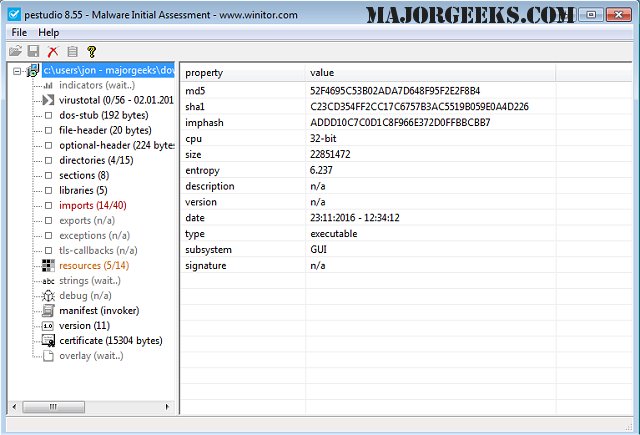Open the File menu
The height and width of the screenshot is (435, 640).
click(20, 33)
